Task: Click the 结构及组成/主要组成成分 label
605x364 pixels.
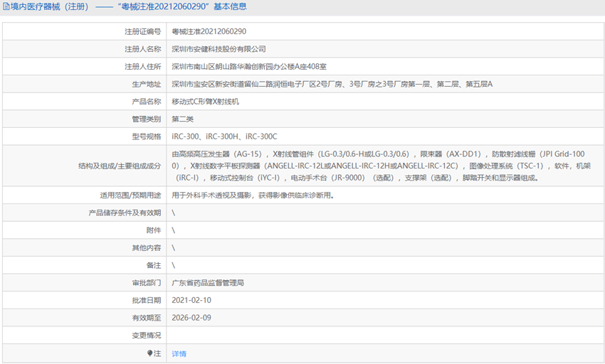Action: coord(120,166)
